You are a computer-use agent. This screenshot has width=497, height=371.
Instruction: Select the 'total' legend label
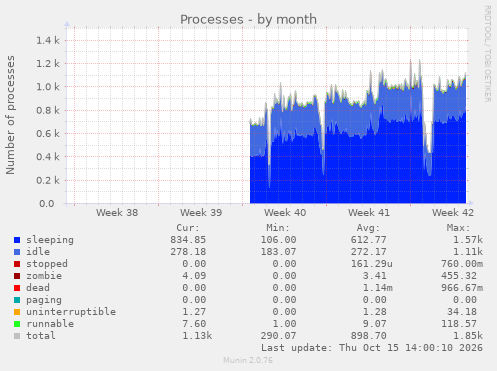click(x=41, y=336)
